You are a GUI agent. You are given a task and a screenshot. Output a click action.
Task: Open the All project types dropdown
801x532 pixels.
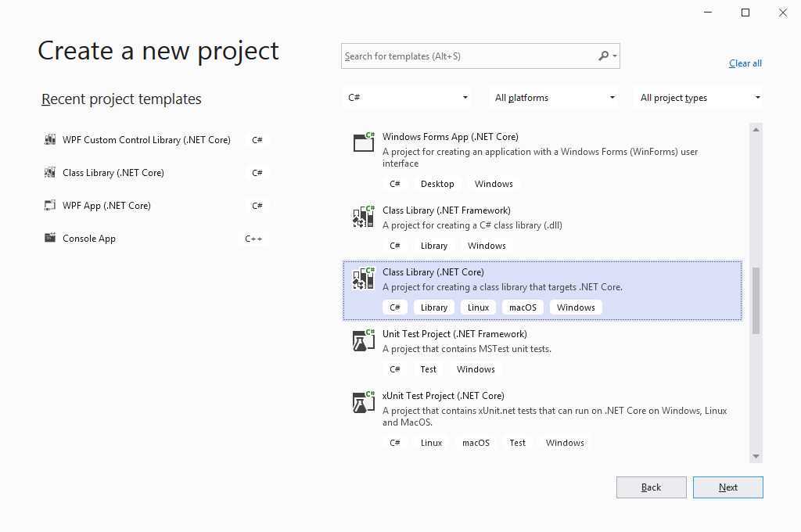(x=699, y=98)
